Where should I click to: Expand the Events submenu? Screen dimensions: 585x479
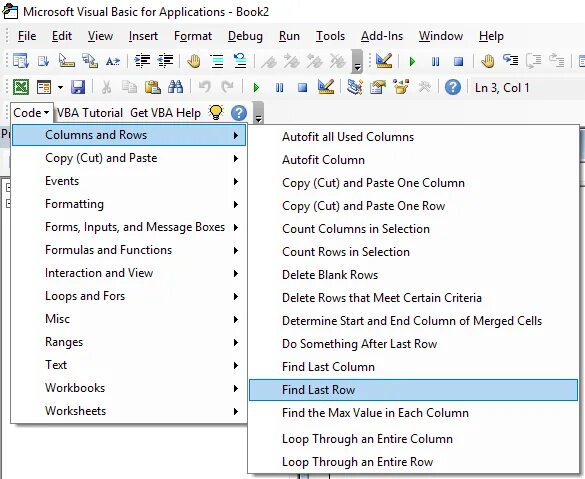(129, 181)
